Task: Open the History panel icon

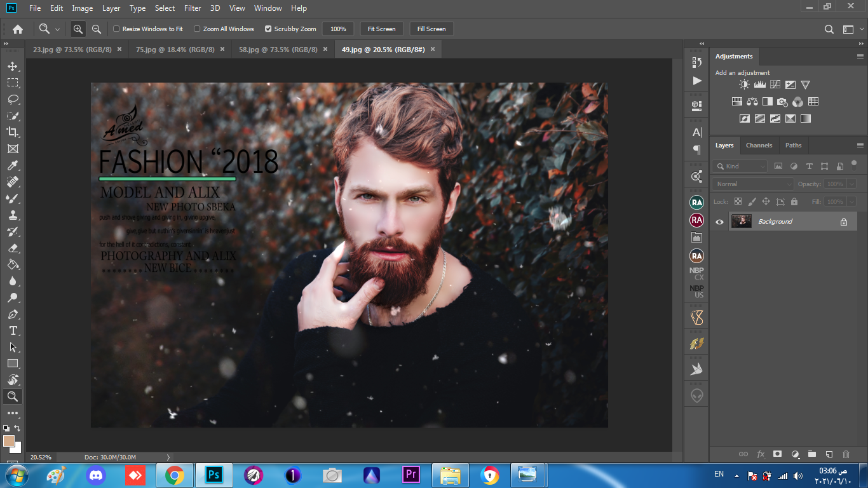Action: click(x=697, y=62)
